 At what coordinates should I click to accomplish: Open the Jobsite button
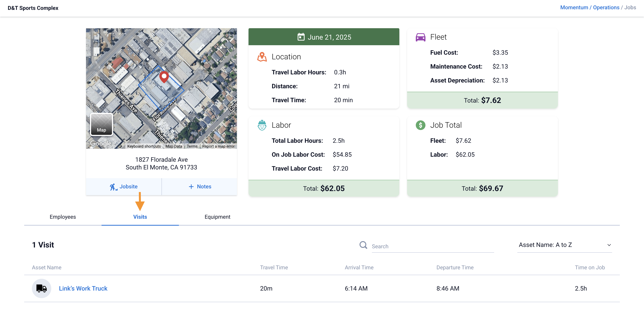click(x=124, y=187)
